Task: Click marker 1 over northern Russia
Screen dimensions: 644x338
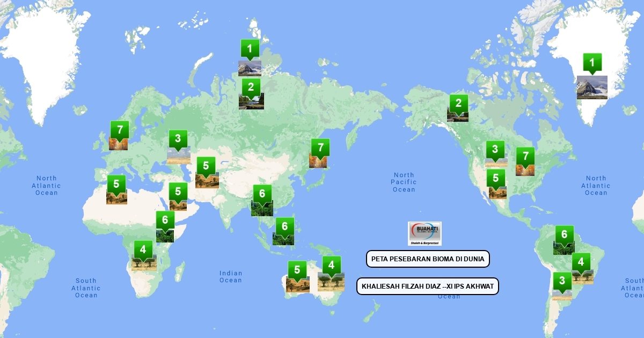Action: tap(250, 49)
